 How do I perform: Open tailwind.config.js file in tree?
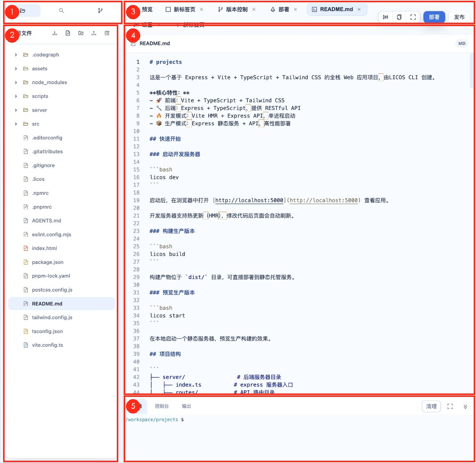tap(61, 317)
